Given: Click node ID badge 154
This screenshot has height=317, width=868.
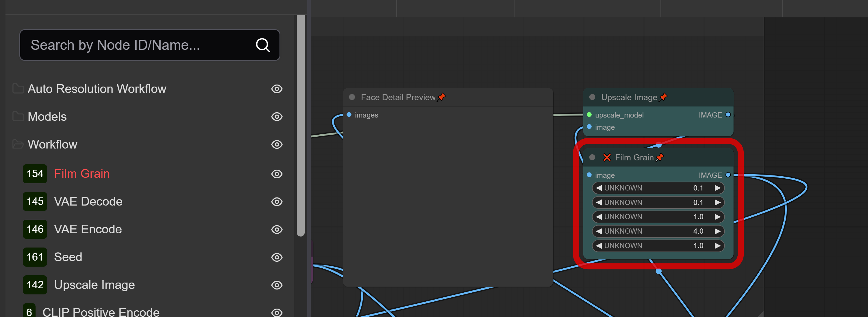Looking at the screenshot, I should coord(35,173).
